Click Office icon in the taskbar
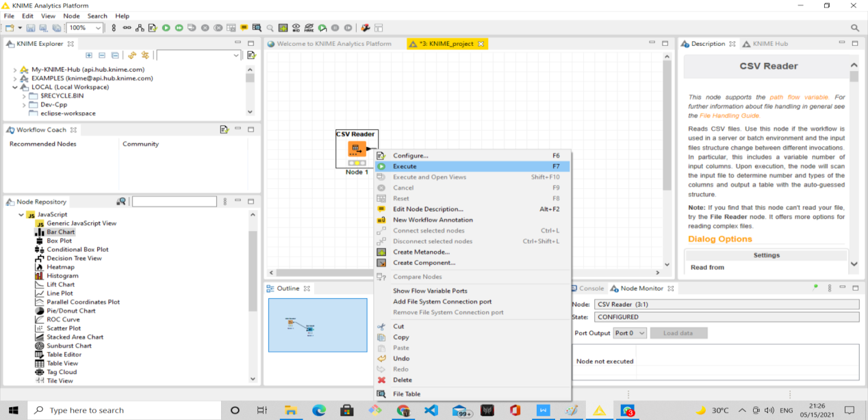This screenshot has width=868, height=420. tap(515, 410)
